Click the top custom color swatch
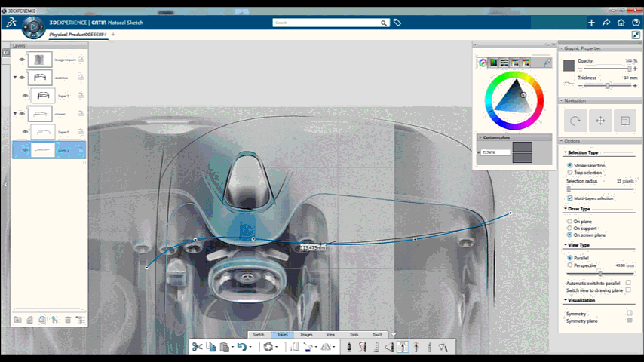The width and height of the screenshot is (644, 362). click(x=523, y=147)
